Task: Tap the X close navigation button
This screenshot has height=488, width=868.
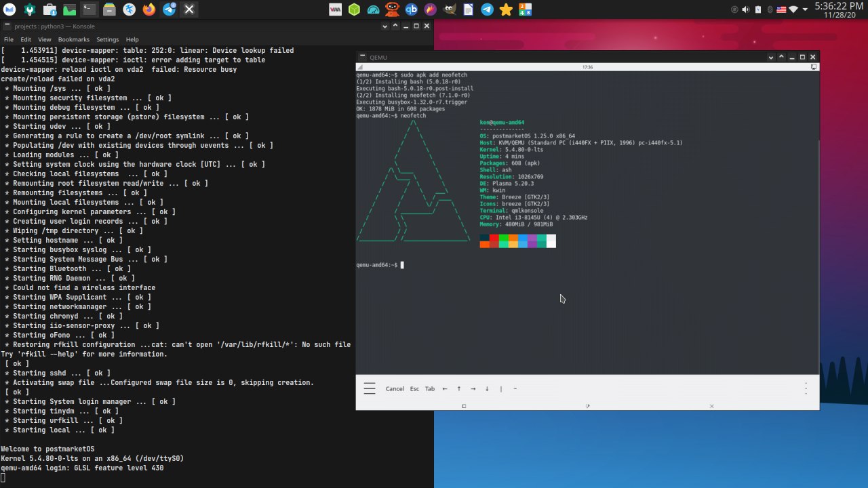Action: coord(711,406)
